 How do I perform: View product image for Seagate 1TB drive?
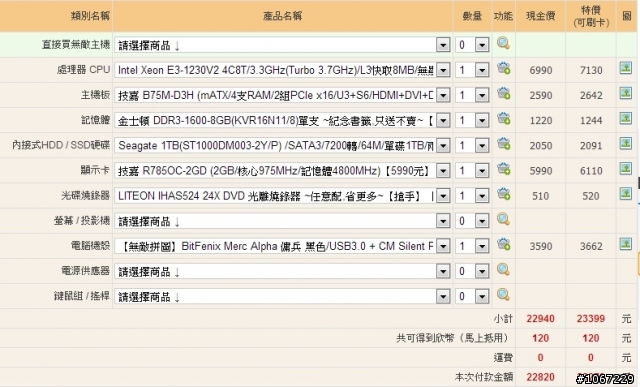pyautogui.click(x=626, y=143)
